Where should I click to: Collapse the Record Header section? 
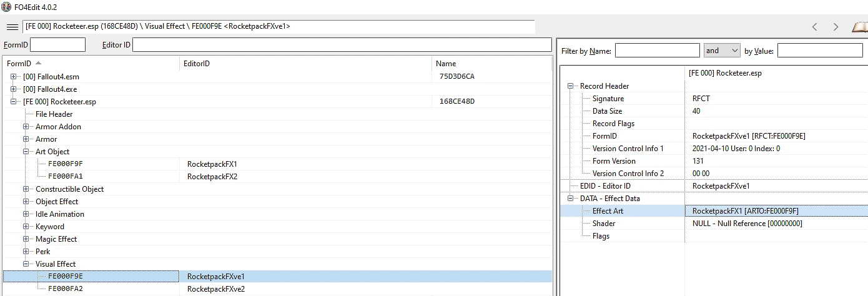point(571,86)
